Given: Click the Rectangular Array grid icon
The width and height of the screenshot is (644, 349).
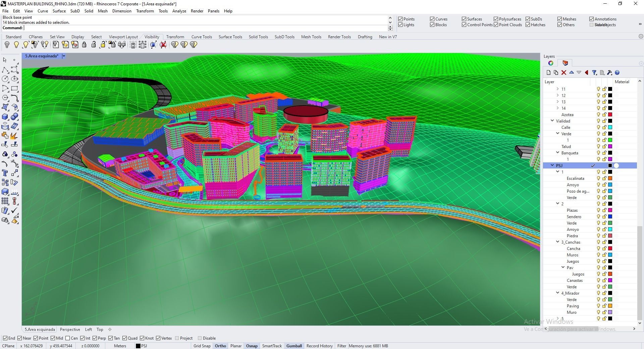Looking at the screenshot, I should click(5, 201).
